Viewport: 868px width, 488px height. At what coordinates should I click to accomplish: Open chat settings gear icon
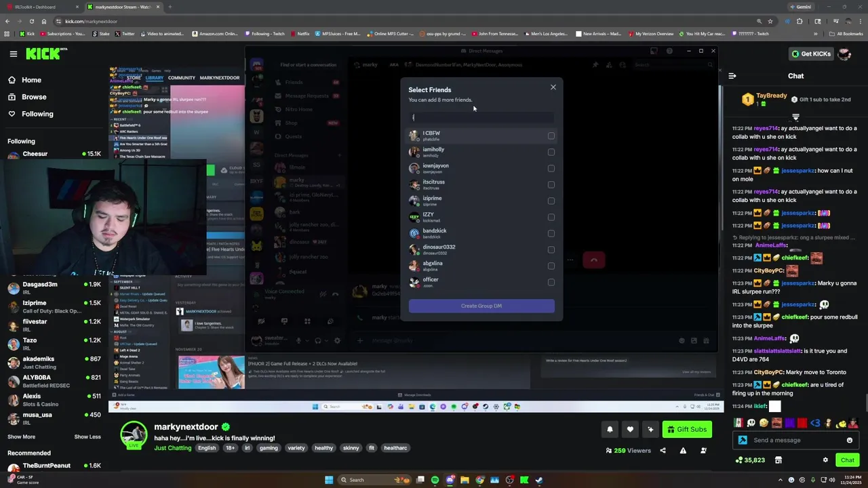click(825, 460)
